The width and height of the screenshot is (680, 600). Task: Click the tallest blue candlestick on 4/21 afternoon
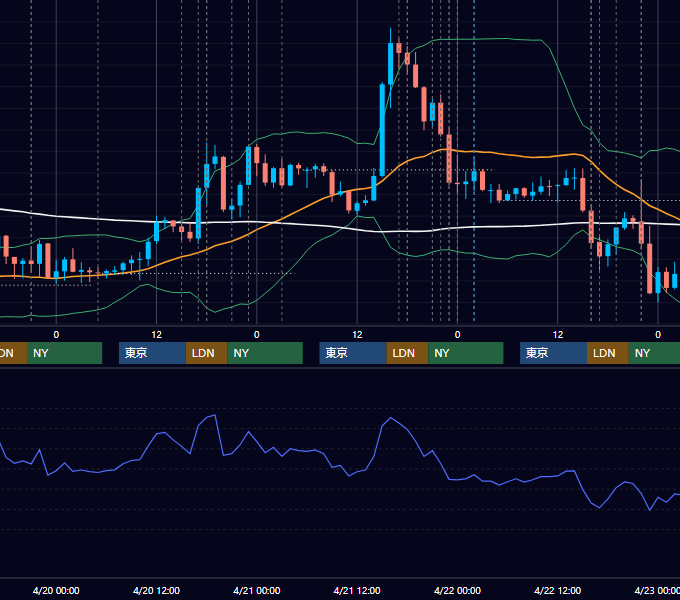(382, 130)
